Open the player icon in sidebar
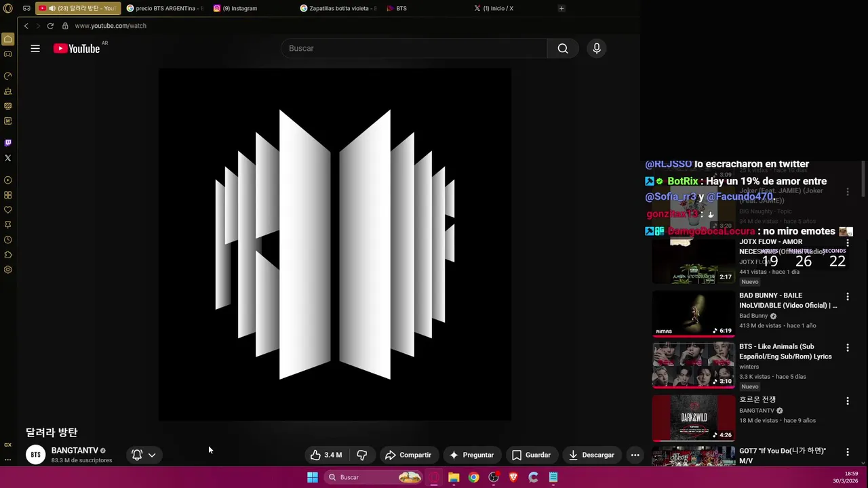This screenshot has width=868, height=488. (8, 180)
